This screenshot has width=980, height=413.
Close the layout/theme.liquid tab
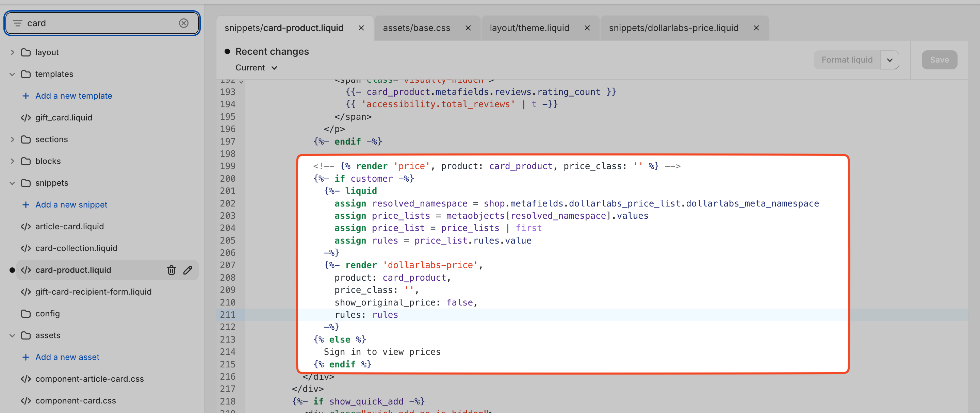click(587, 28)
